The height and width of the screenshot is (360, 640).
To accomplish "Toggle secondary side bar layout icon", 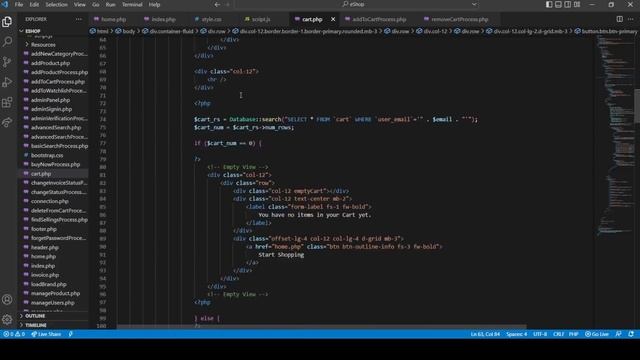I will pos(568,4).
